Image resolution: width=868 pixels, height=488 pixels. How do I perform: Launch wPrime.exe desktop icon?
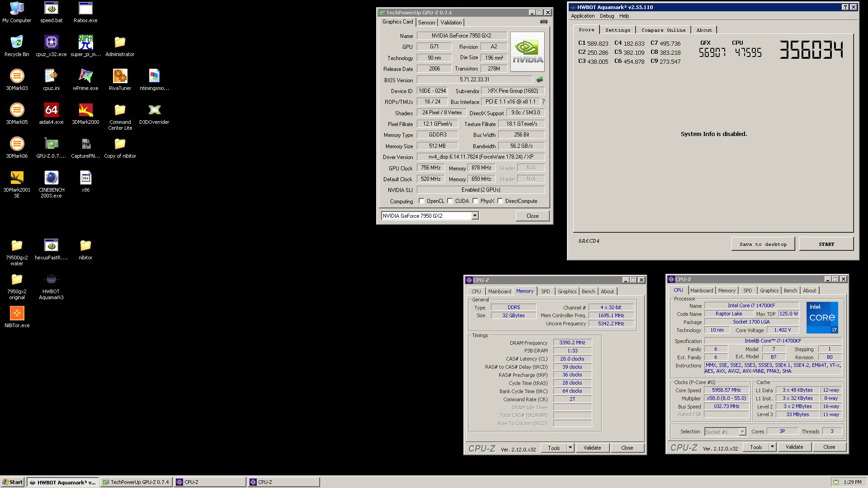point(85,80)
